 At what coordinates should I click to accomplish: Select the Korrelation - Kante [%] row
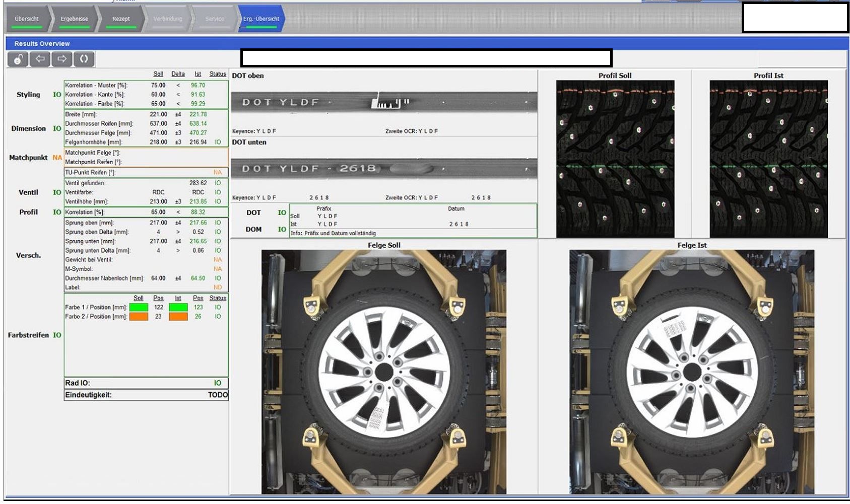point(146,95)
